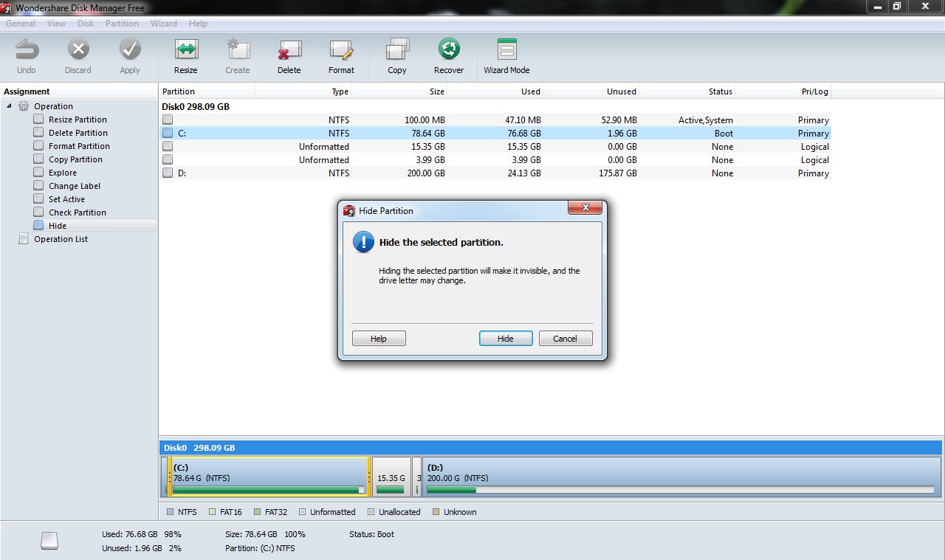Click the NTFS legend color swatch
945x560 pixels.
(170, 512)
